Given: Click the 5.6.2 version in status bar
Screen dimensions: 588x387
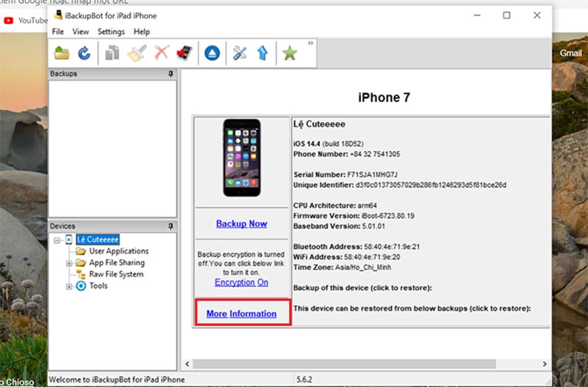Looking at the screenshot, I should tap(304, 380).
